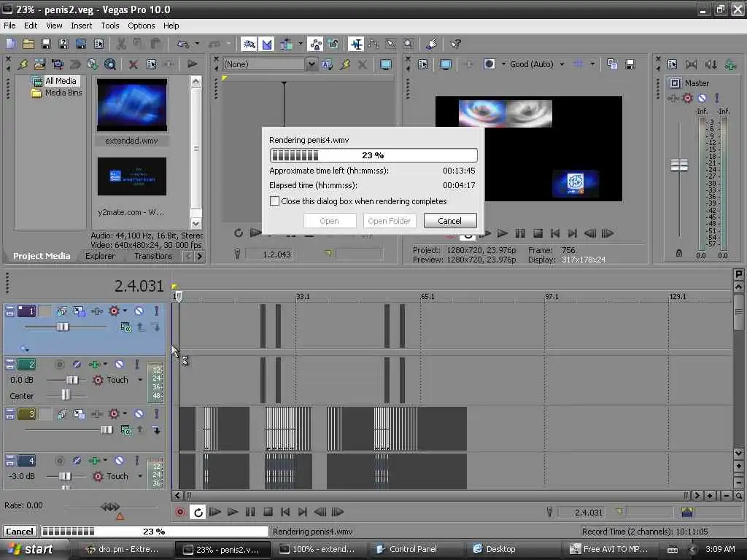Solo video track 1

[156, 311]
